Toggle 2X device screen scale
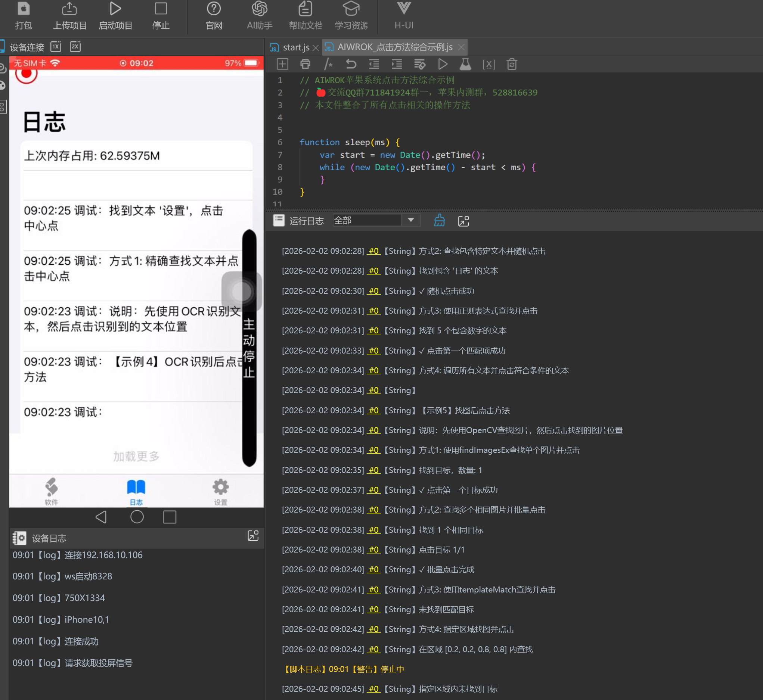This screenshot has height=700, width=763. [x=75, y=47]
